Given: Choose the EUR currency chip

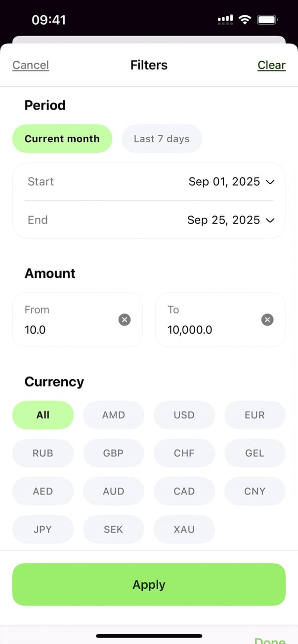Looking at the screenshot, I should pyautogui.click(x=255, y=415).
